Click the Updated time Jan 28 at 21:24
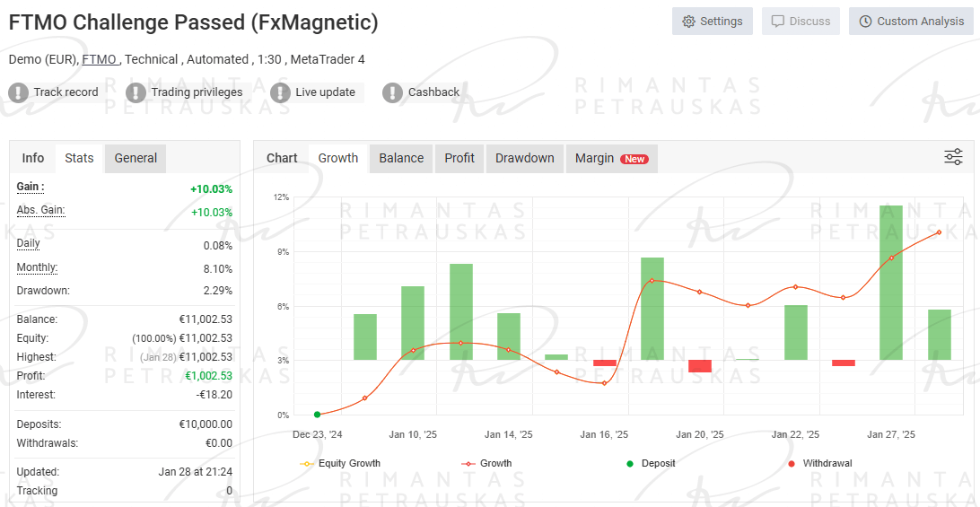This screenshot has height=507, width=980. point(196,472)
